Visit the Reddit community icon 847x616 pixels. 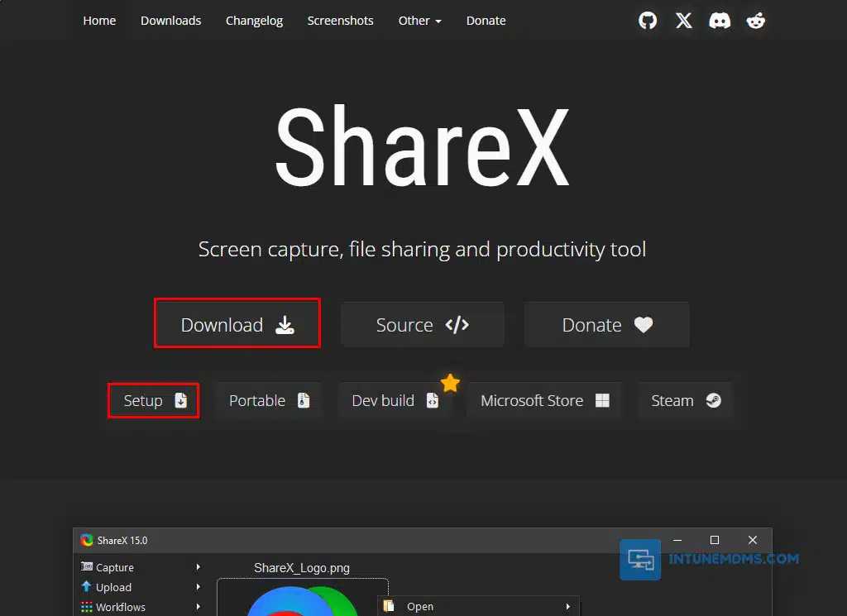click(x=756, y=21)
